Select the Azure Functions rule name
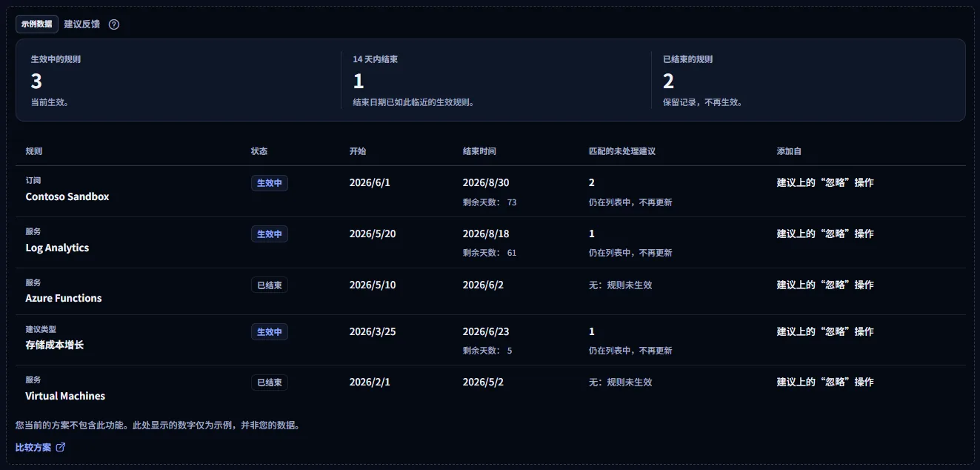The height and width of the screenshot is (470, 980). [64, 298]
